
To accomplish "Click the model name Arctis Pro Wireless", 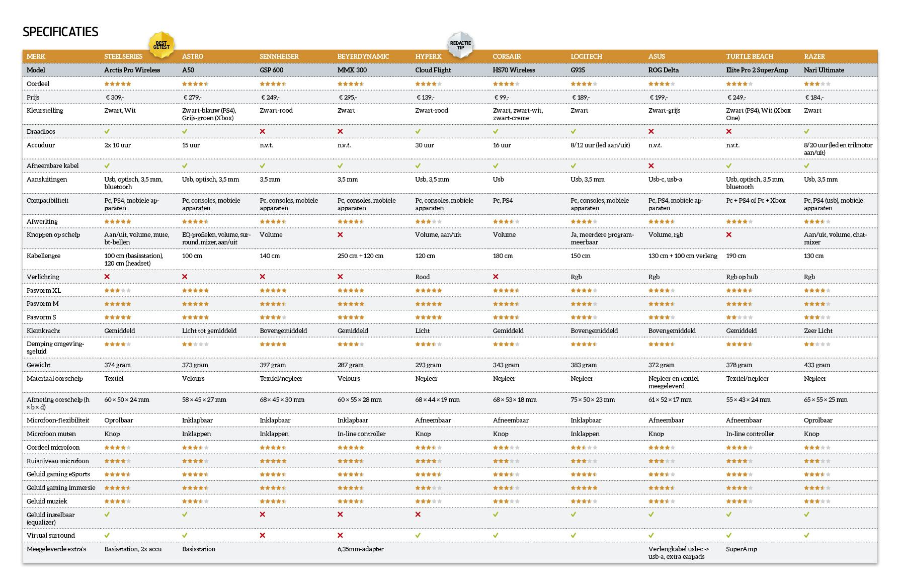I will [x=132, y=70].
